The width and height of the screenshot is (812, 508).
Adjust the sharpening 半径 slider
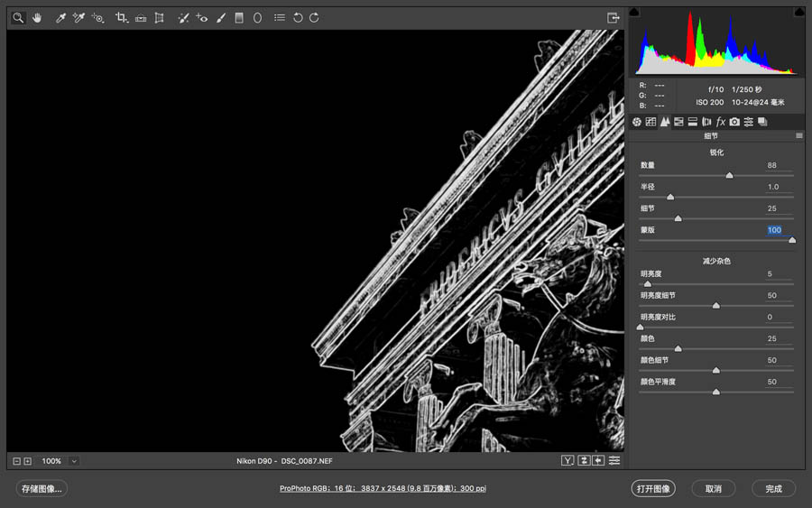coord(670,198)
